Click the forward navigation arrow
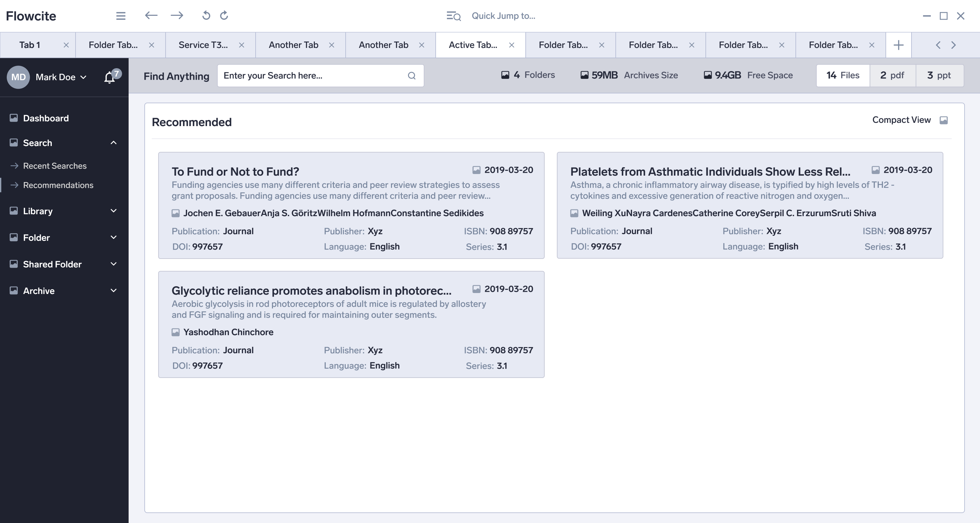980x523 pixels. point(177,16)
